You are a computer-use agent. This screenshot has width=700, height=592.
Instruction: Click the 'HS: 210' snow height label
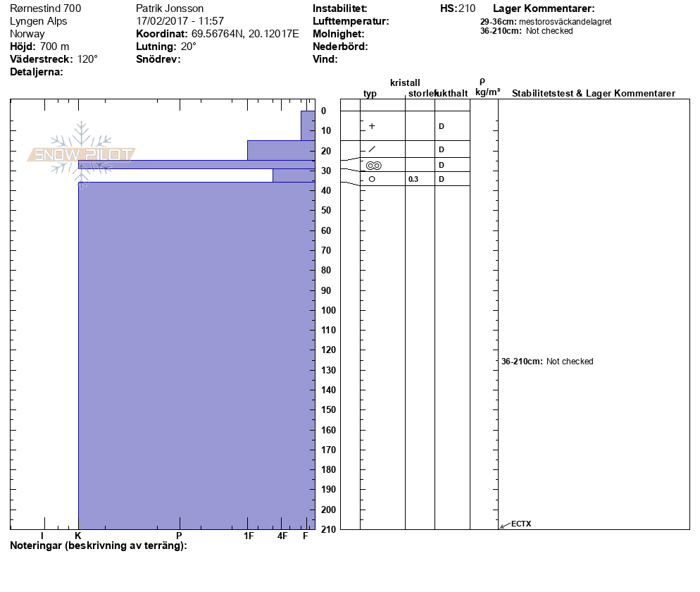pyautogui.click(x=457, y=8)
